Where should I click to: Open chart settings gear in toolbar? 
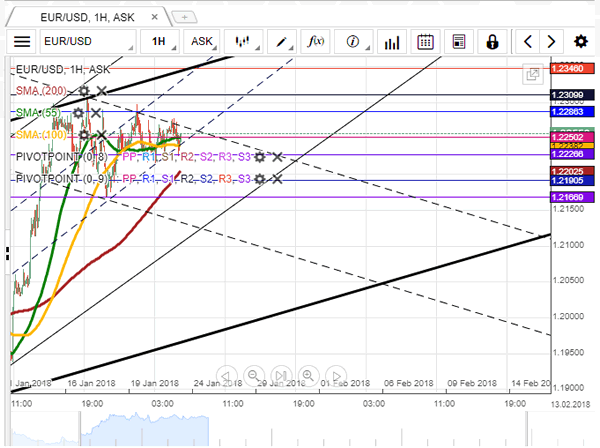click(581, 42)
